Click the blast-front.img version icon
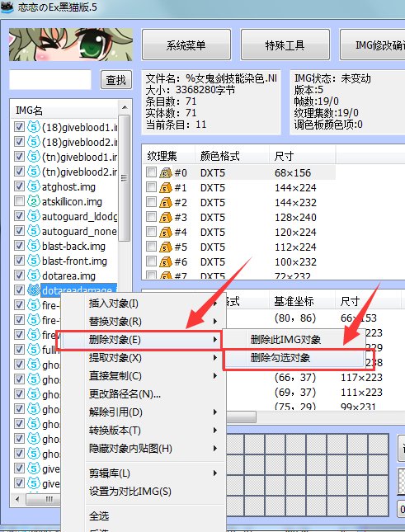Viewport: 405px width, 532px height. click(x=34, y=261)
